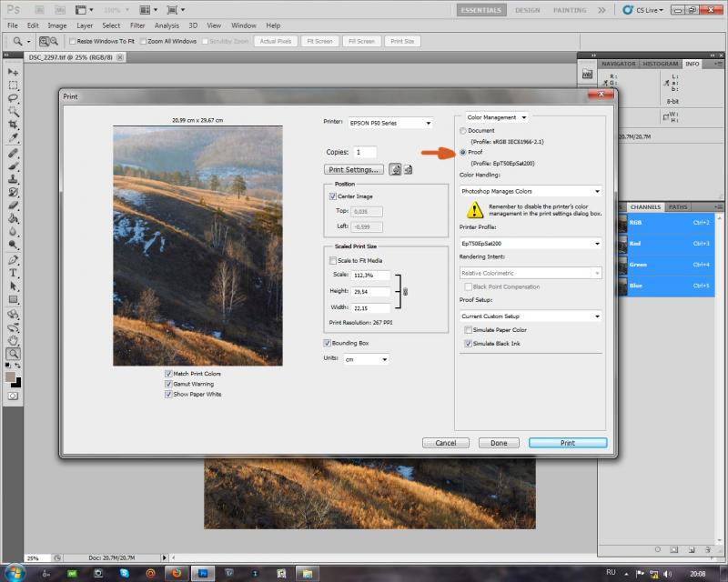Viewport: 728px width, 582px height.
Task: Select the Crop tool
Action: 13,125
